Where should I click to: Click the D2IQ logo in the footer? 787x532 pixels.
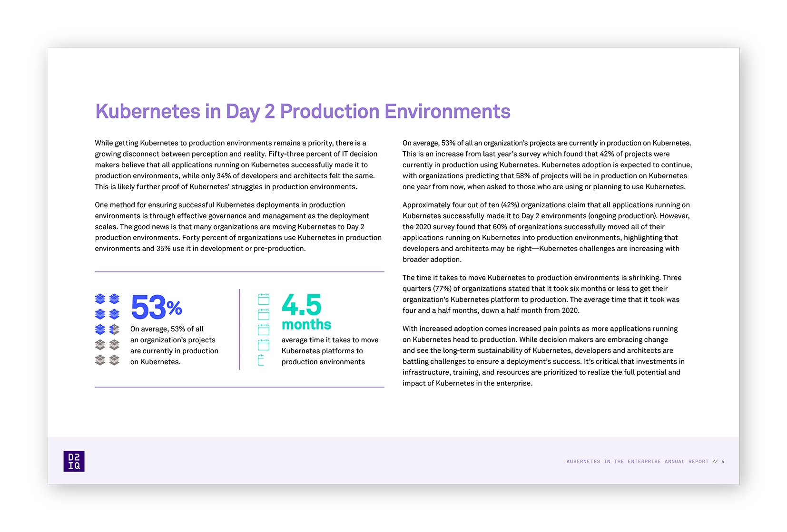pos(74,461)
